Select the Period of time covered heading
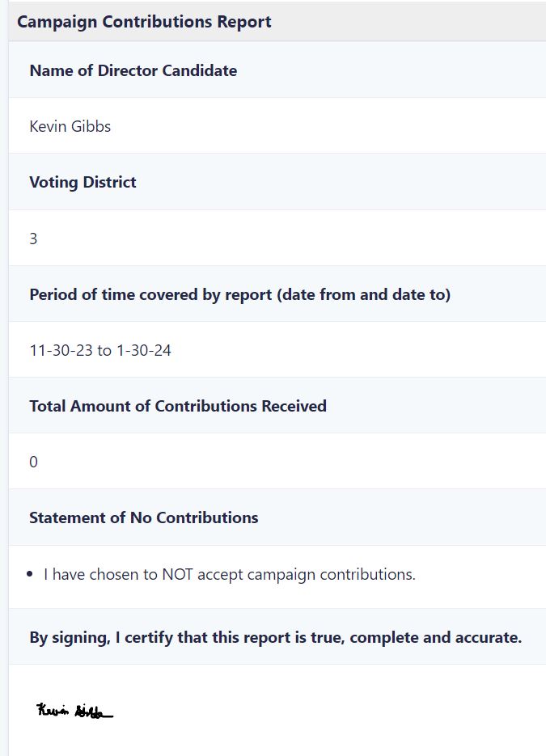This screenshot has height=756, width=546. pos(239,294)
